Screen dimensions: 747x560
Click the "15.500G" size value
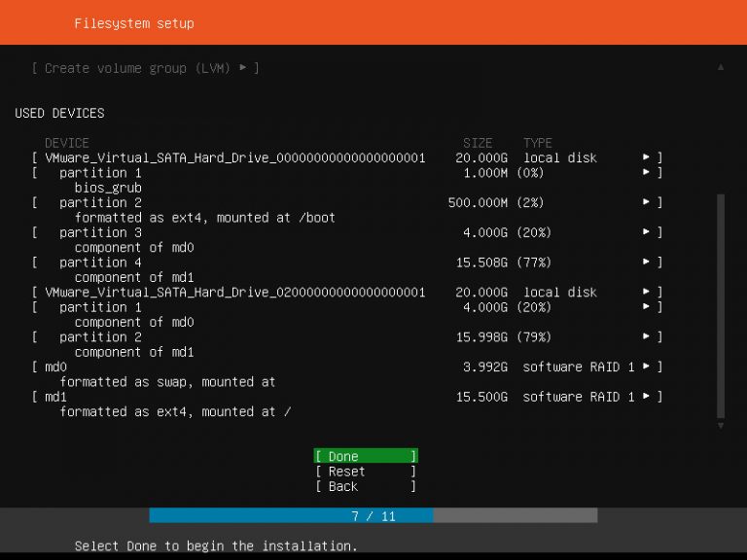481,397
